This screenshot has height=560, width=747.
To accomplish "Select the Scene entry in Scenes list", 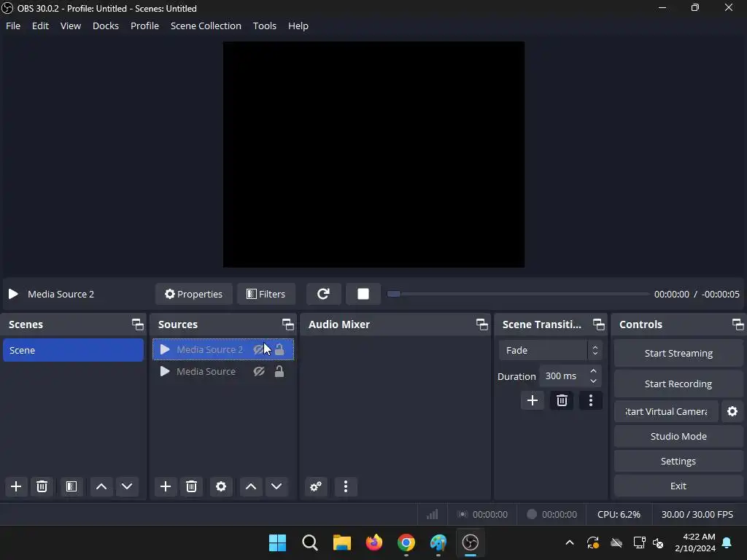I will coord(73,350).
